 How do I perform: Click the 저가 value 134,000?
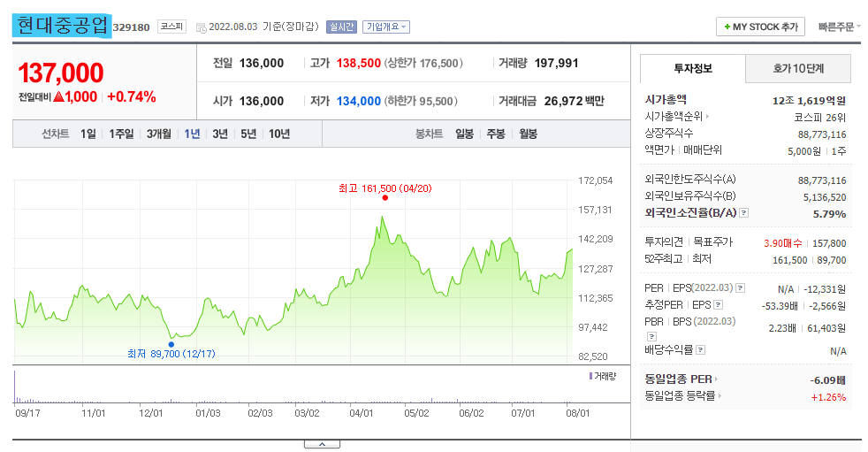pyautogui.click(x=359, y=102)
